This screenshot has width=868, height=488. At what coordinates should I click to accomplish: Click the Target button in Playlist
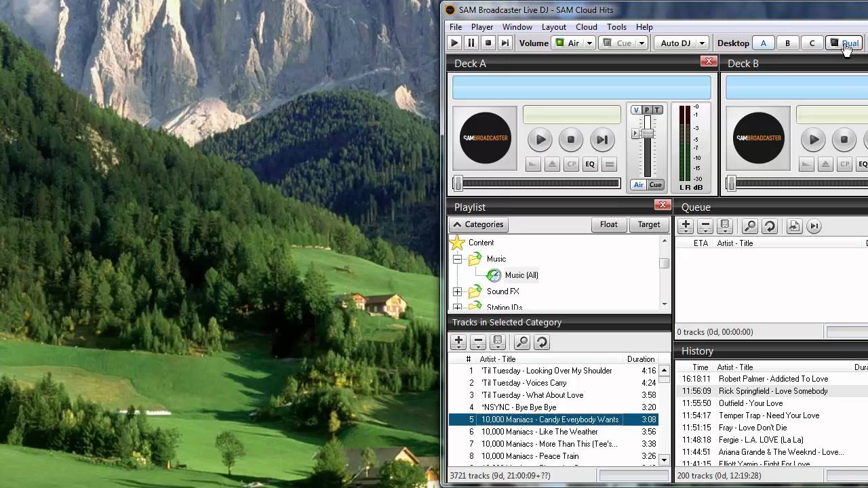pos(649,224)
